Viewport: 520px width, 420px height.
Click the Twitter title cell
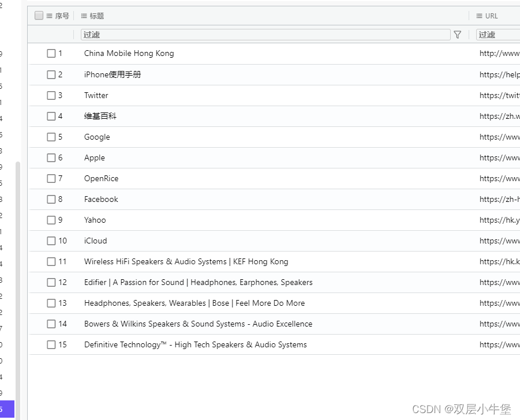(96, 95)
